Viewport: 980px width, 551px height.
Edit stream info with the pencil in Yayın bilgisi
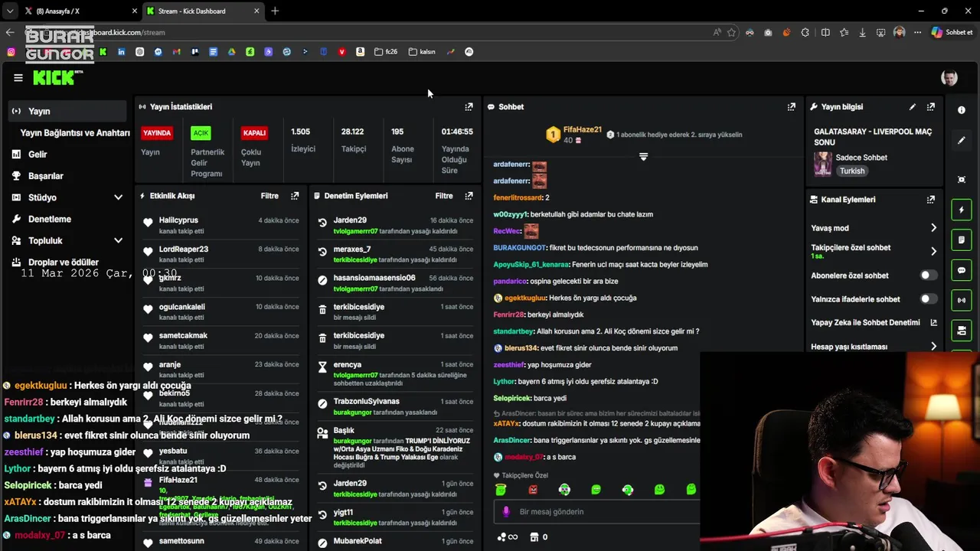point(912,107)
